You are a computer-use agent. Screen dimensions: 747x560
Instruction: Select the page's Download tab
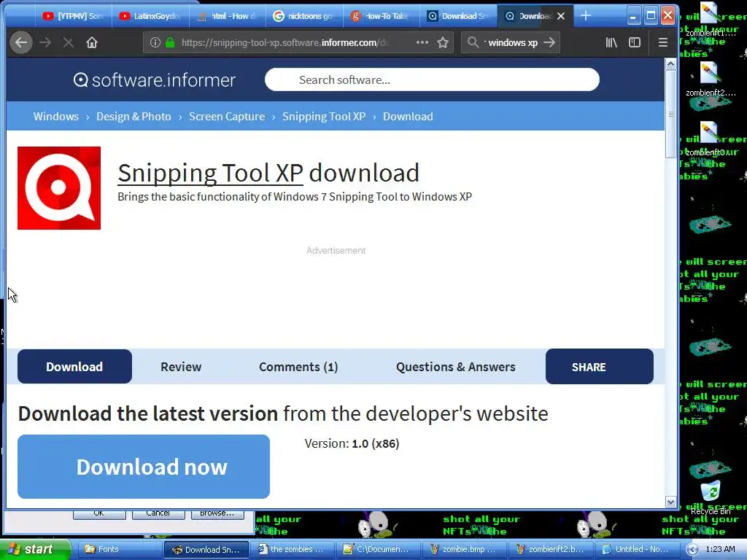coord(74,367)
